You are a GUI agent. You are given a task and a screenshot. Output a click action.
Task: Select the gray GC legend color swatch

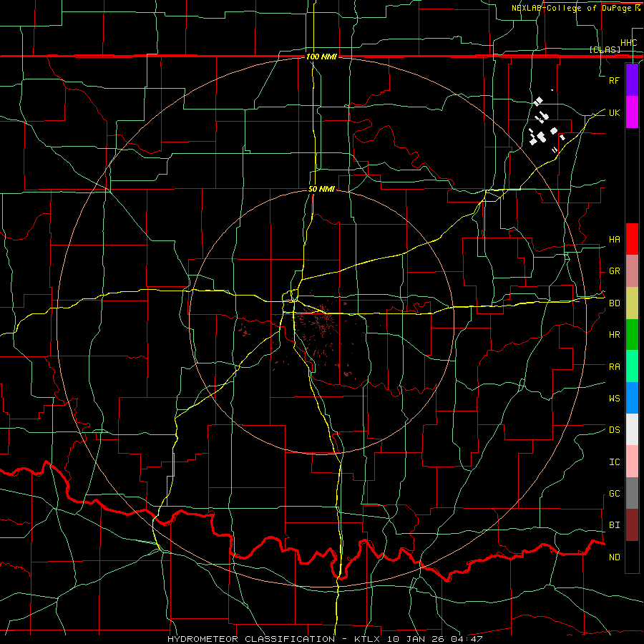[632, 493]
